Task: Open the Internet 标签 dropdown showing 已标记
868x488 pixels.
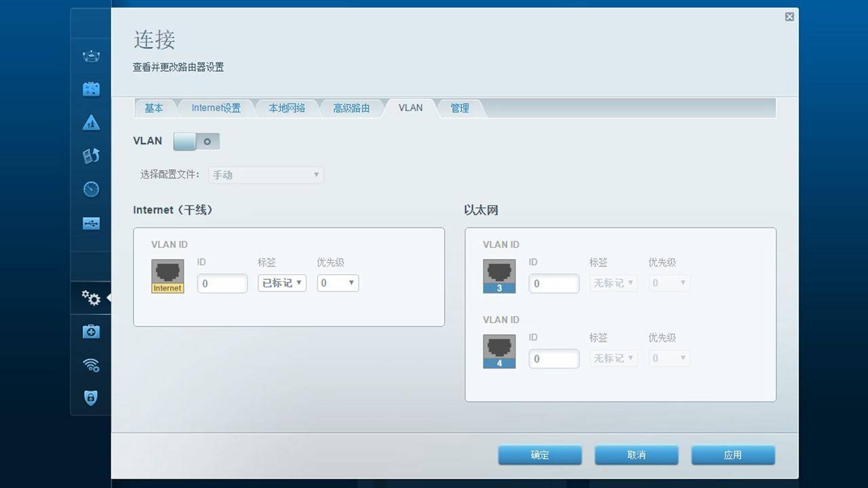Action: coord(281,283)
